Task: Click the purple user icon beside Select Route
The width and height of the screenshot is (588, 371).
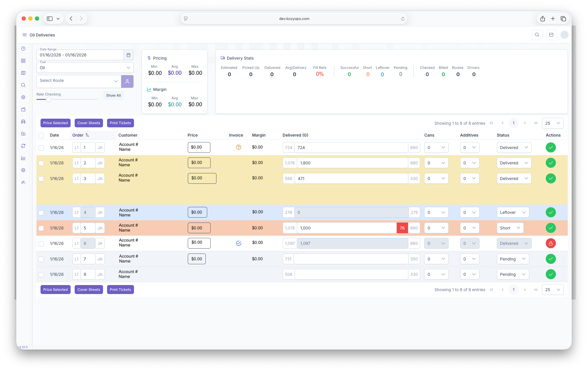Action: 127,81
